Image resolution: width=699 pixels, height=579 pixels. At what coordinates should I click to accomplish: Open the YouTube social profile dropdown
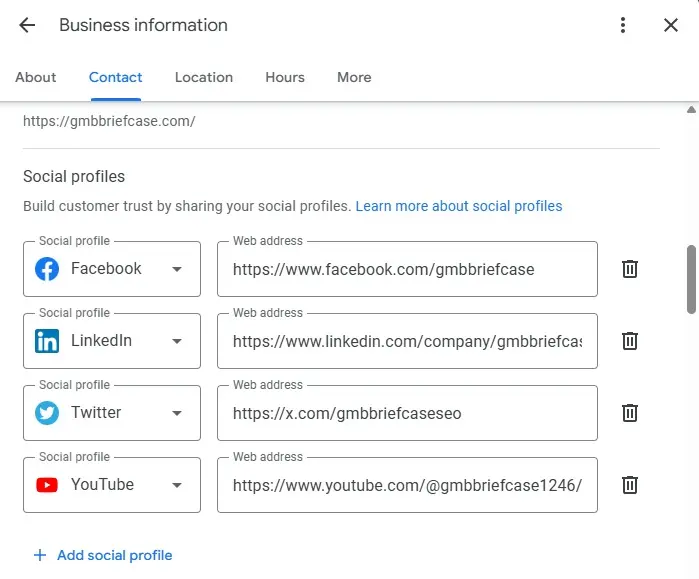[112, 485]
